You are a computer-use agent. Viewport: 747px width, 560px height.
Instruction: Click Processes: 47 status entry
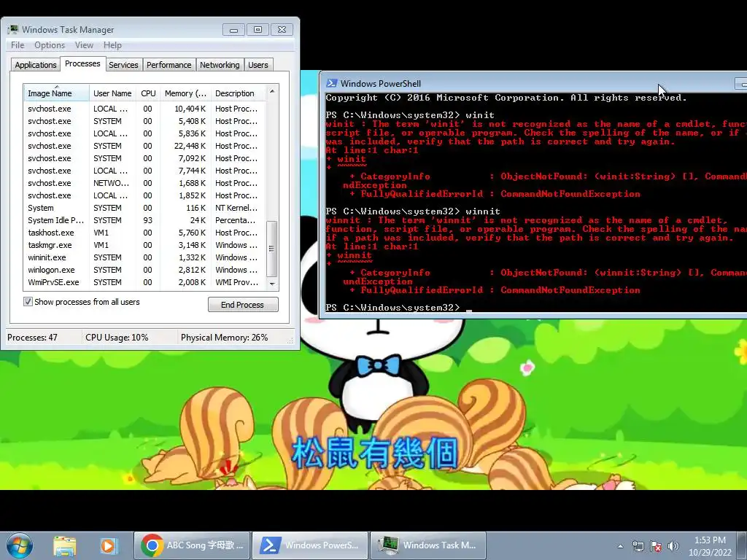tap(32, 338)
